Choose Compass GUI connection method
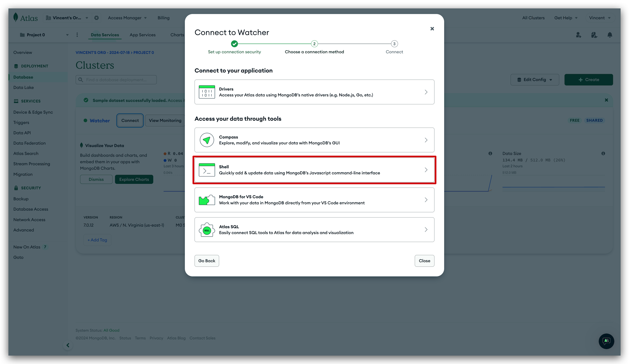Image resolution: width=629 pixels, height=364 pixels. (314, 140)
